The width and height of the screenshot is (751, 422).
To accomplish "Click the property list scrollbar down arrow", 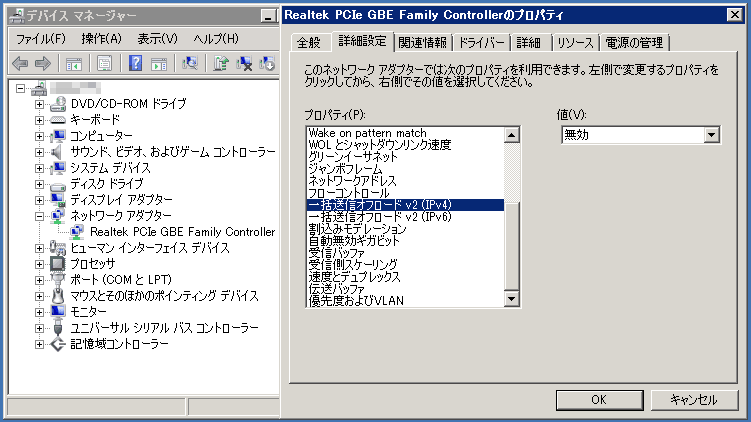I will 513,299.
